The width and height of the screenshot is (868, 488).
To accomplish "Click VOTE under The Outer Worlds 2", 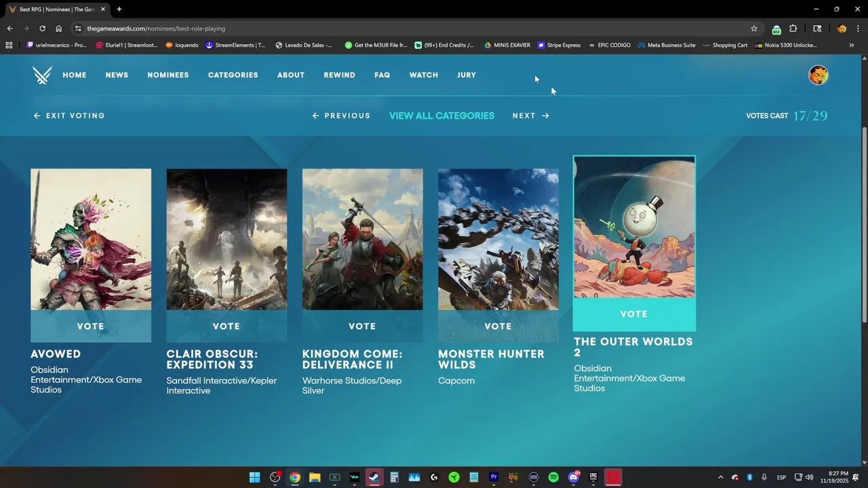I will click(634, 314).
